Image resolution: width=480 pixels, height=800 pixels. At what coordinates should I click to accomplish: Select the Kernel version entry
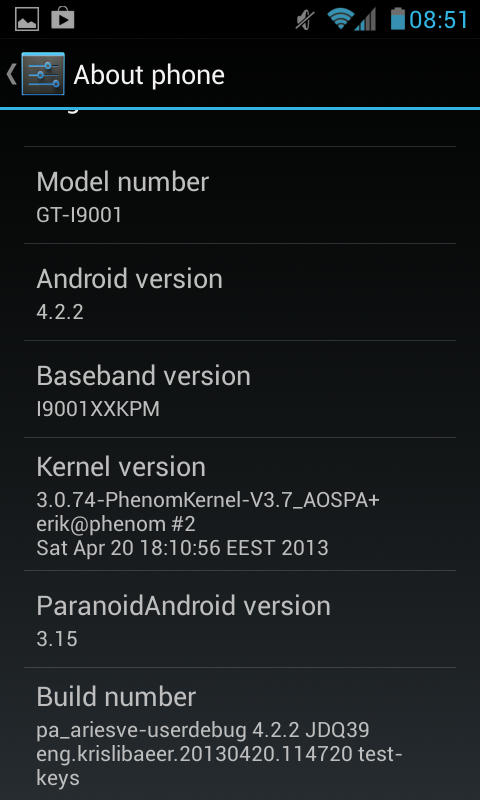pyautogui.click(x=240, y=504)
